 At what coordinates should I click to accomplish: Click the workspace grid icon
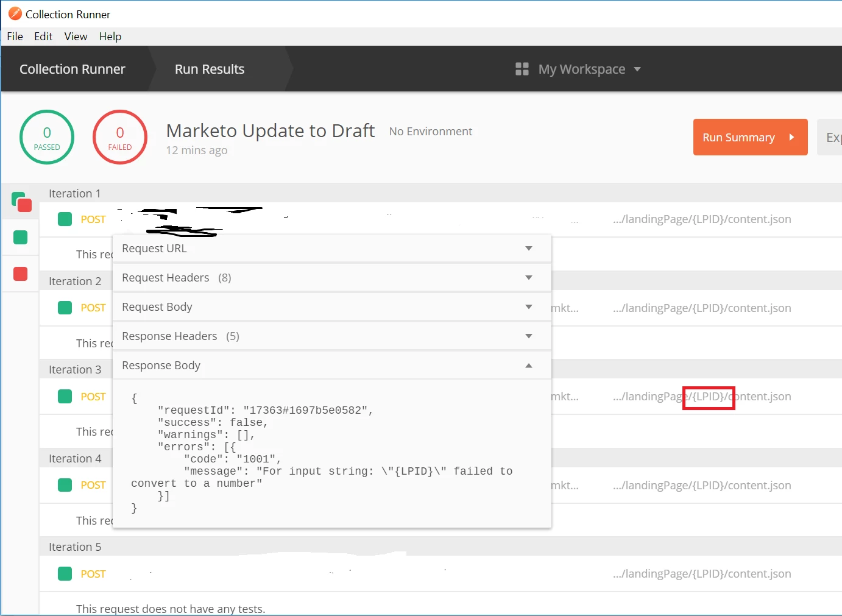pos(522,69)
